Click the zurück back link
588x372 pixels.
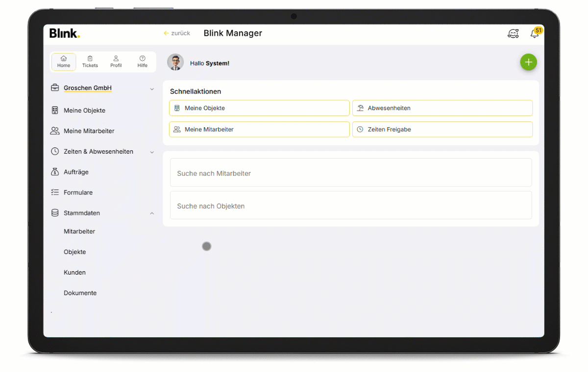(177, 33)
